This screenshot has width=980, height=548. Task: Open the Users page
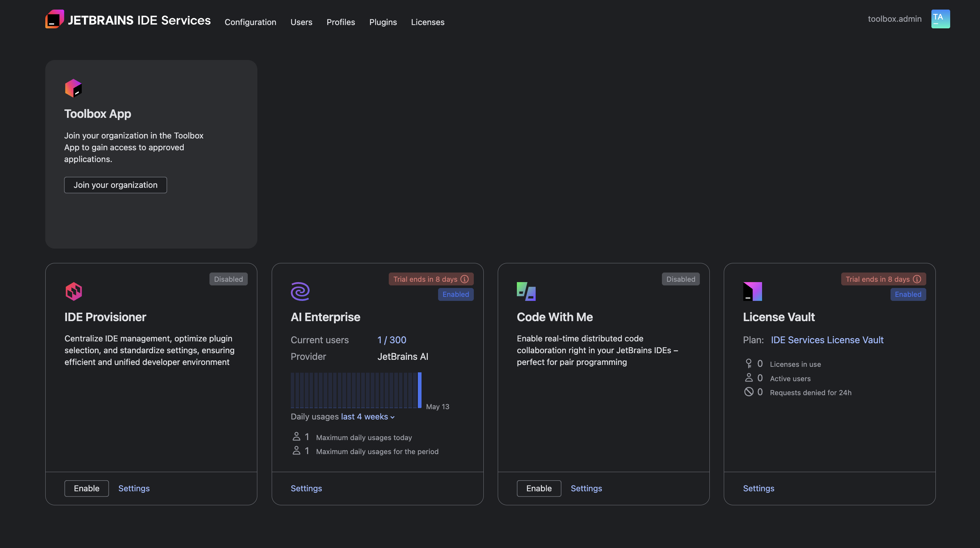tap(301, 22)
